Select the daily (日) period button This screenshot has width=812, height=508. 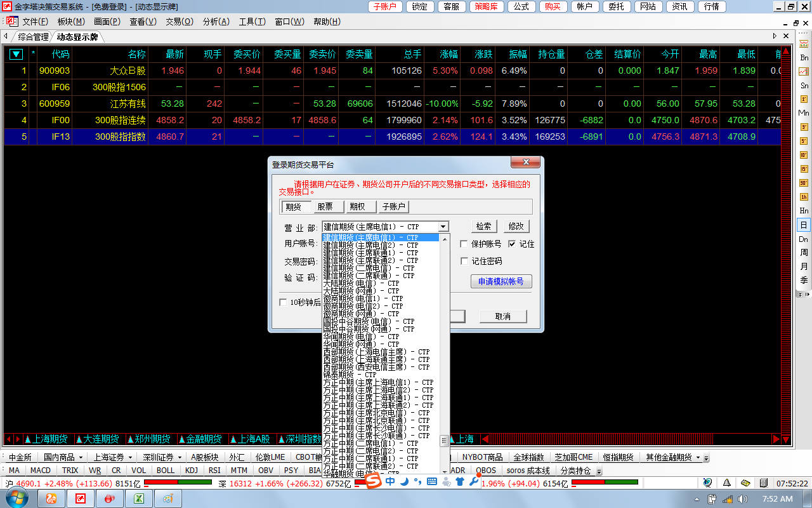point(804,225)
